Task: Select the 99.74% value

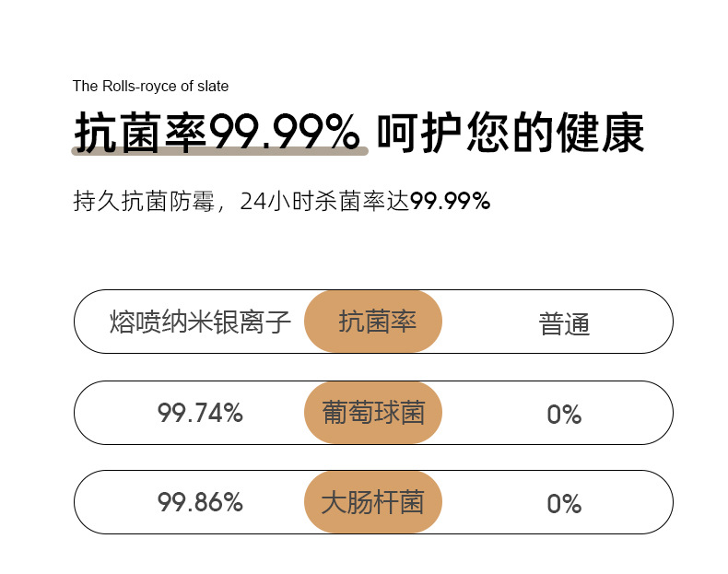Action: [200, 413]
